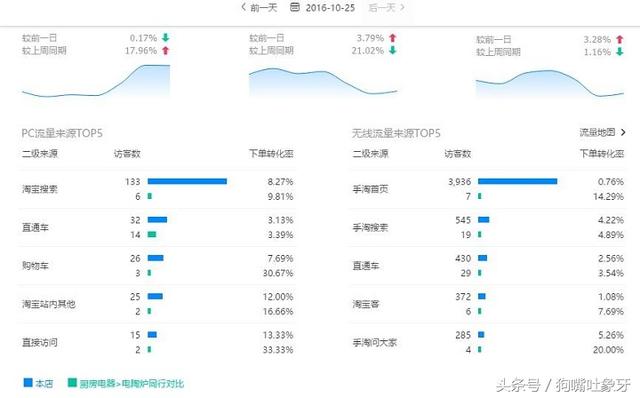Select the 手淘搜索 source row
This screenshot has width=640, height=398.
click(488, 227)
